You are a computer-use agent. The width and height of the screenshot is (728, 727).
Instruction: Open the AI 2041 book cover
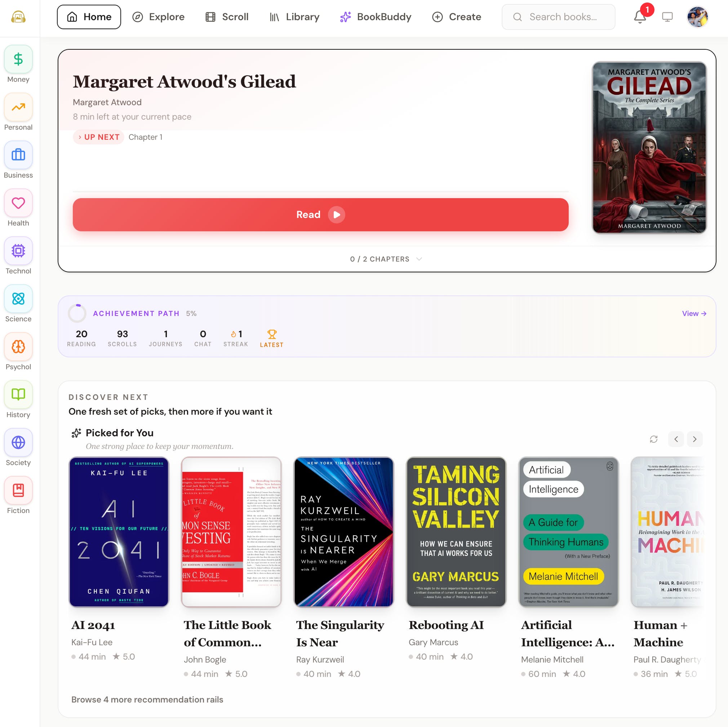[119, 531]
